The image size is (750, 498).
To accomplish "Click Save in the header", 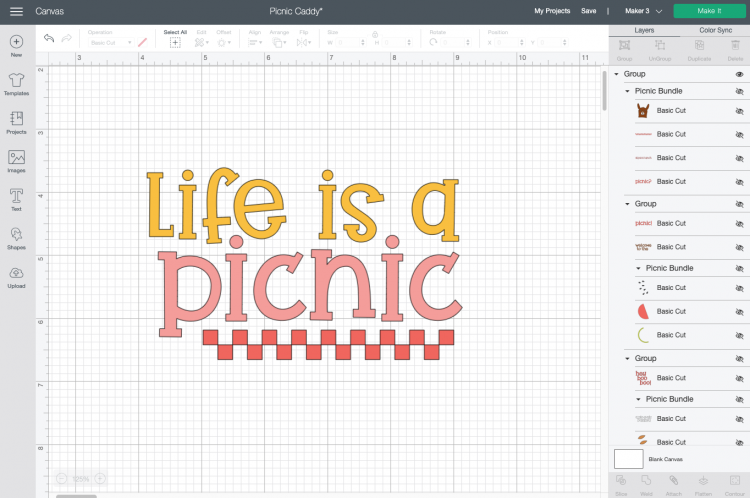I will 588,11.
